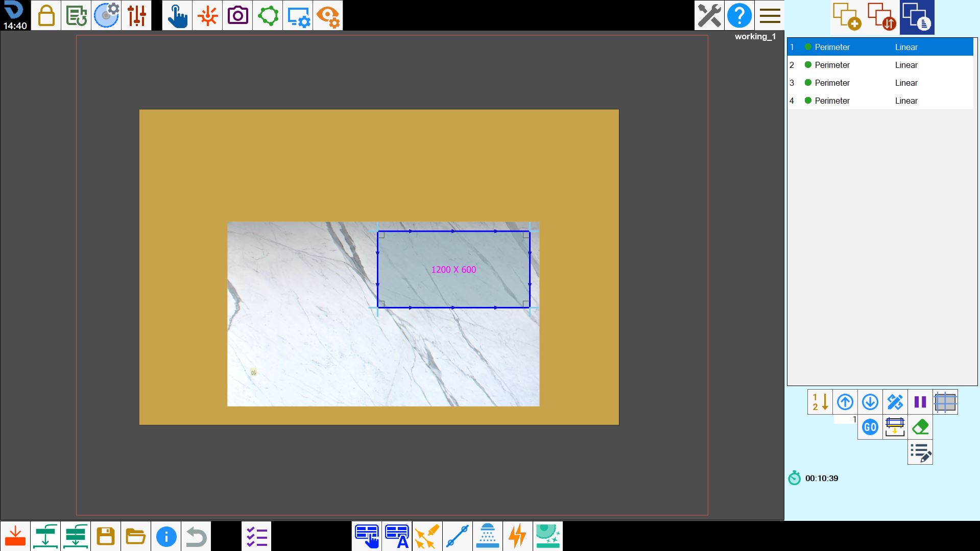The width and height of the screenshot is (980, 551).
Task: Select the highlighted working list tab icon
Action: [917, 17]
